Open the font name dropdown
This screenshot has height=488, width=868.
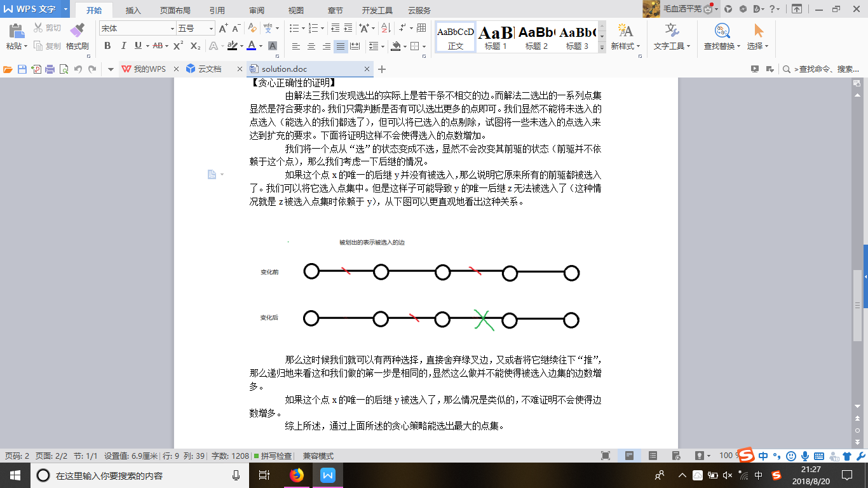click(172, 29)
